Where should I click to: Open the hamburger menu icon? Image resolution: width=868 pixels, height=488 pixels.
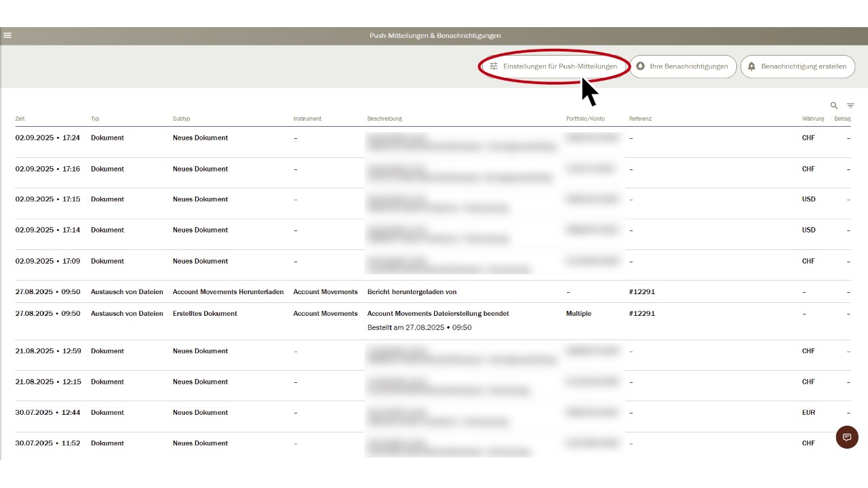click(x=7, y=35)
